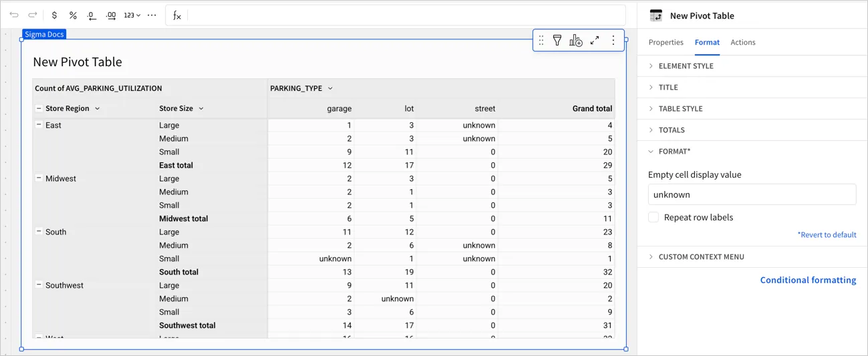Screen dimensions: 868x356
Task: Open the element kebab menu
Action: (613, 40)
